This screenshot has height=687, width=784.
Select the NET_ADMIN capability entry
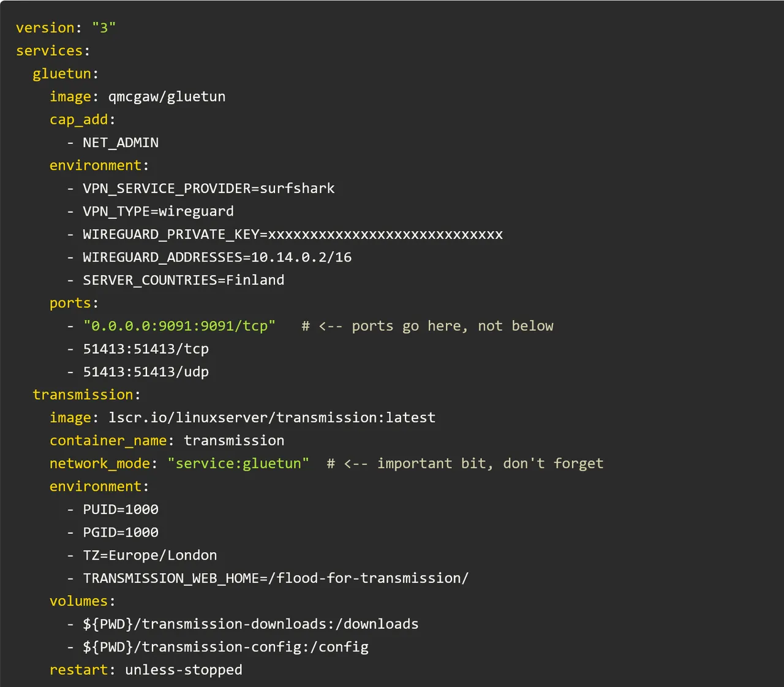120,142
